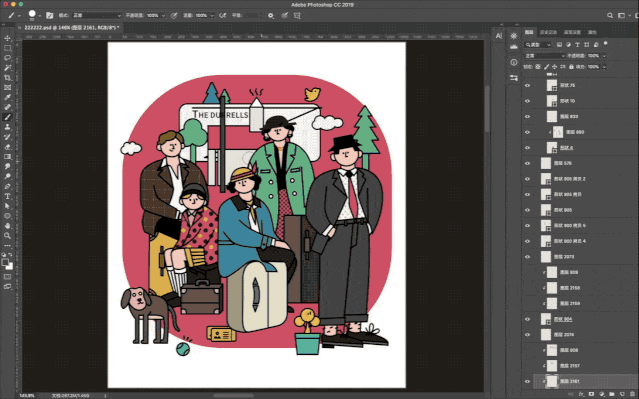This screenshot has height=399, width=639.
Task: Filter layers by type (T) icon
Action: 577,44
